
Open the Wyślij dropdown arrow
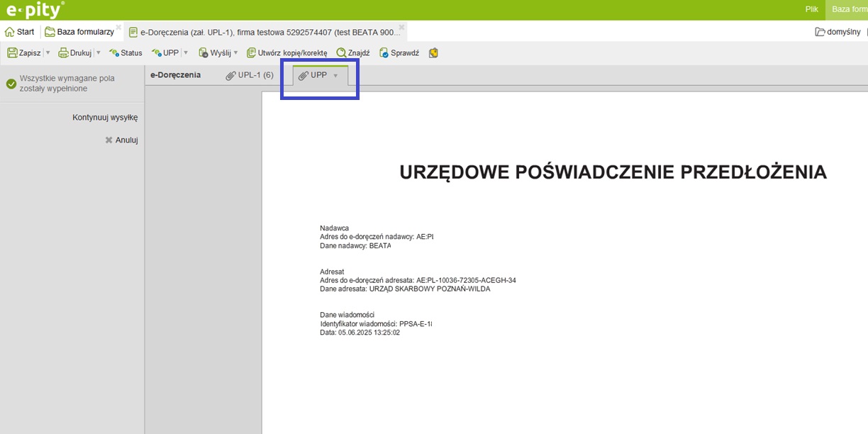(235, 52)
